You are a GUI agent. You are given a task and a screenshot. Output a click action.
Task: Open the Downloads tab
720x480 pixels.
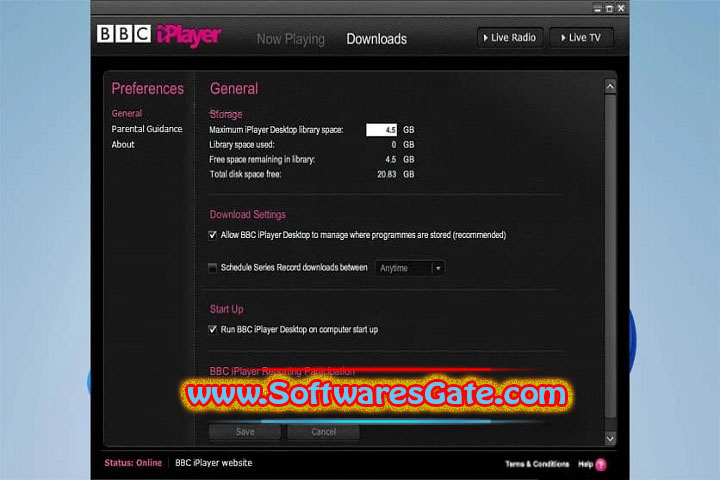[377, 39]
